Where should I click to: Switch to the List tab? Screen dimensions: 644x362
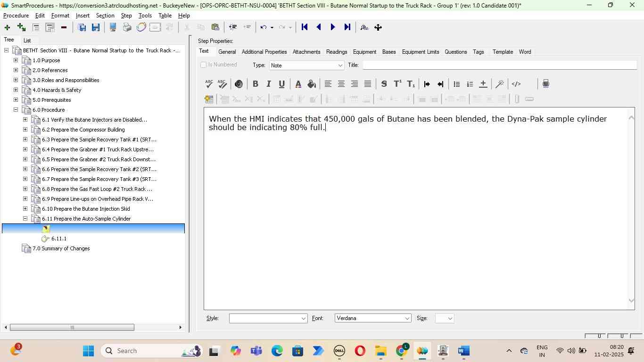27,41
